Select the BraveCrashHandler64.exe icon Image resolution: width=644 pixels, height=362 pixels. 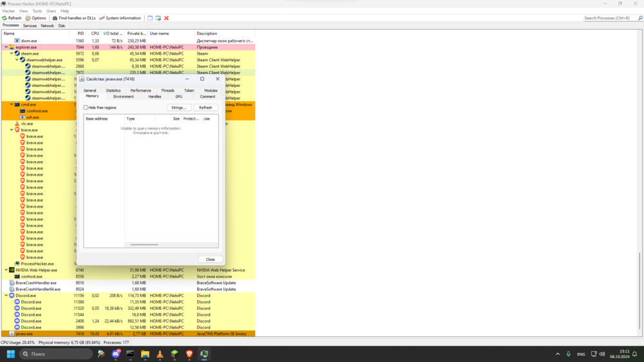12,289
